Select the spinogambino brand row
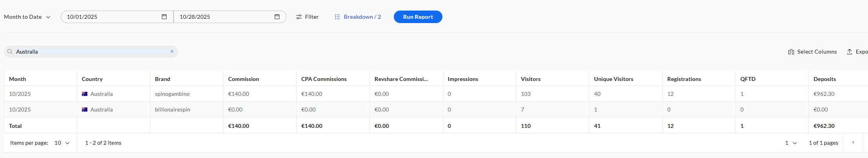The width and height of the screenshot is (868, 158). [172, 94]
